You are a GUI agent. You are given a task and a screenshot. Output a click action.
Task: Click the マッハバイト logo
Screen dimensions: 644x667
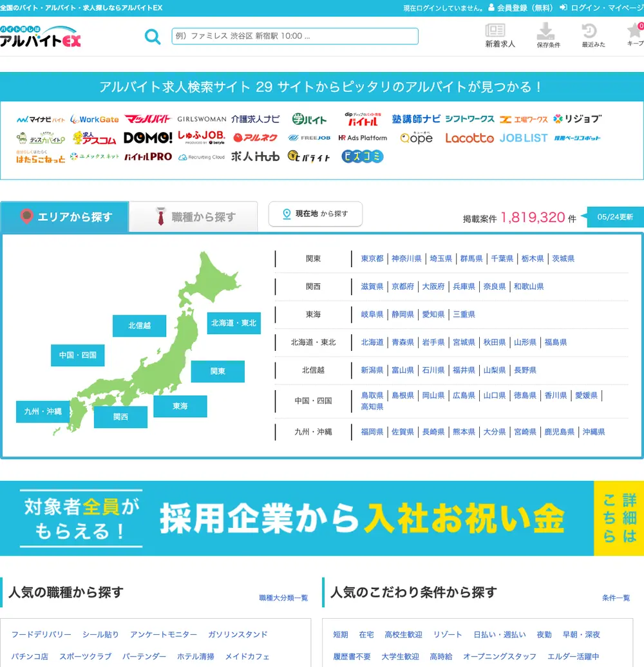(147, 119)
